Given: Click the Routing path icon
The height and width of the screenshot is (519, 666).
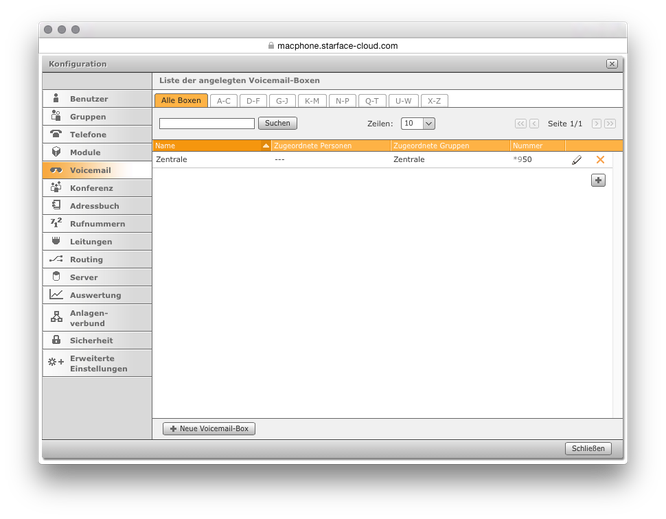Looking at the screenshot, I should point(56,259).
